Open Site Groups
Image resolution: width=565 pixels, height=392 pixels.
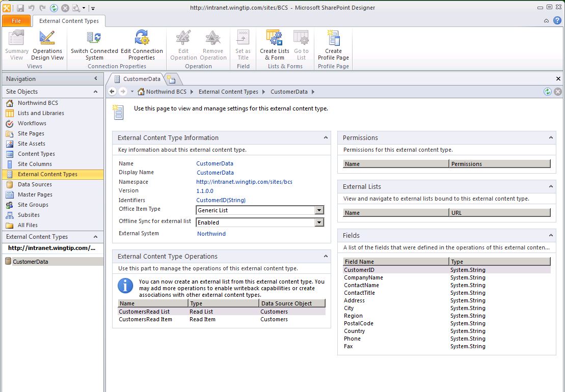pyautogui.click(x=52, y=205)
